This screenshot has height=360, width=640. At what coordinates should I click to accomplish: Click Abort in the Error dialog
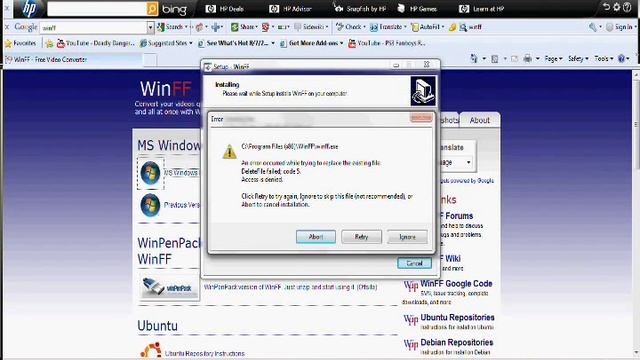coord(316,237)
